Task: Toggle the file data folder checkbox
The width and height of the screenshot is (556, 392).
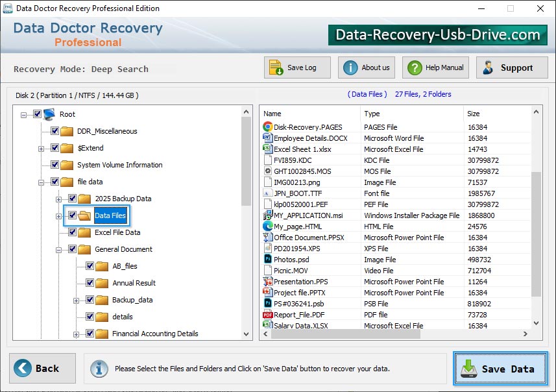Action: (54, 181)
